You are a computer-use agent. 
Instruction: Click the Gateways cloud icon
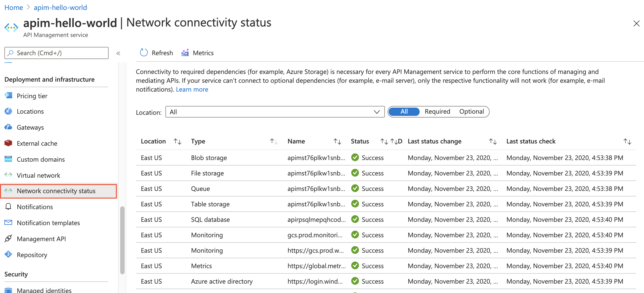point(8,127)
